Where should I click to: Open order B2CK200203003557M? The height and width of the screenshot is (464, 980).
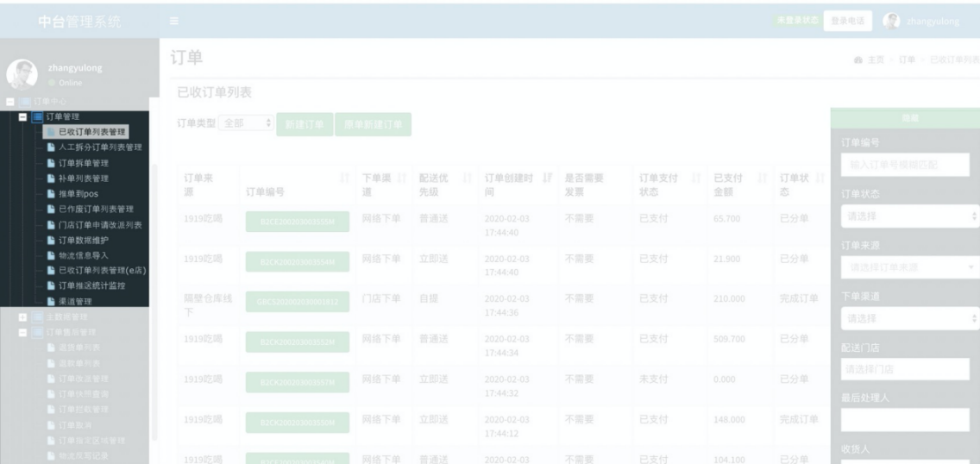pos(298,382)
